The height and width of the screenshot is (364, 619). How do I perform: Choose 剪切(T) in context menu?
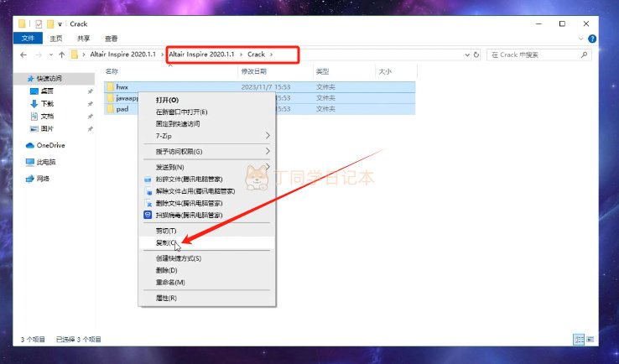point(206,231)
